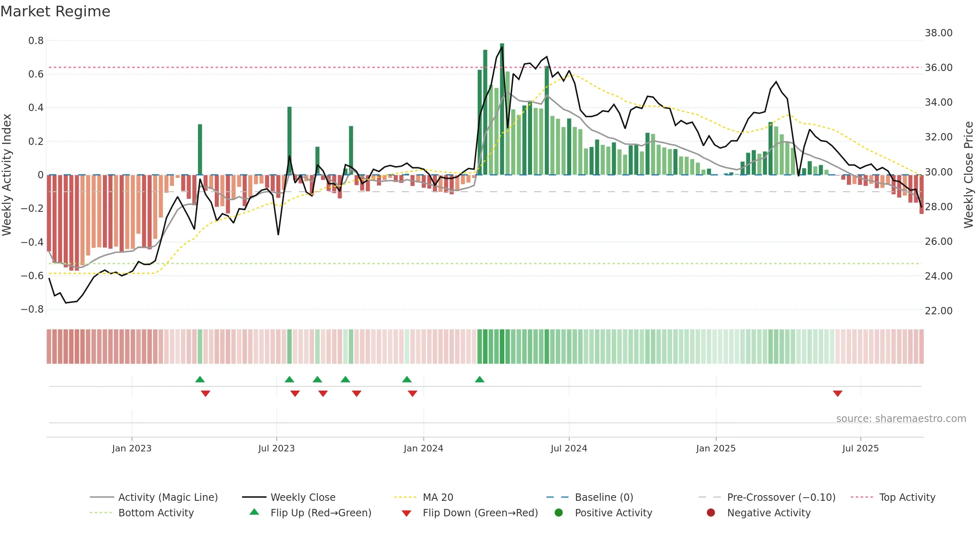Click the 30.00 price axis label

click(x=938, y=172)
